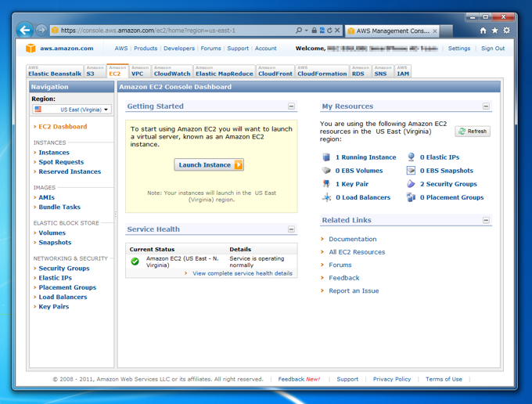The height and width of the screenshot is (404, 532).
Task: Open the Terms of Use footer link
Action: (x=444, y=379)
